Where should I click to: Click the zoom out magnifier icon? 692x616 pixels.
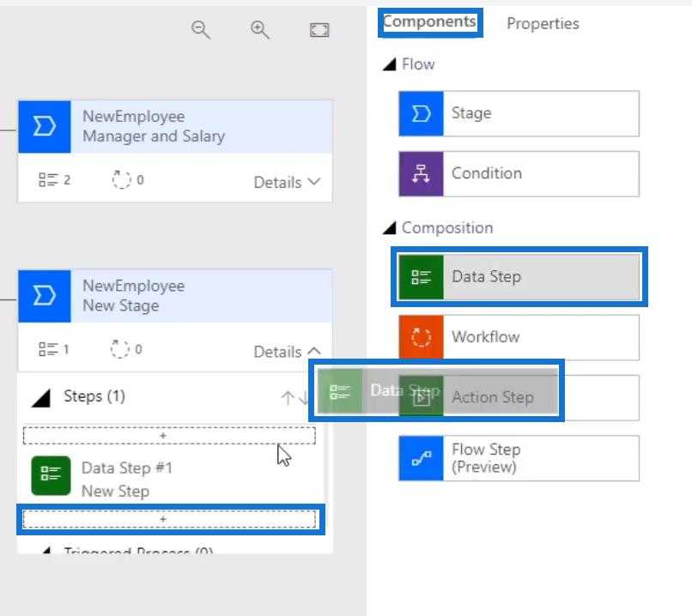click(201, 30)
